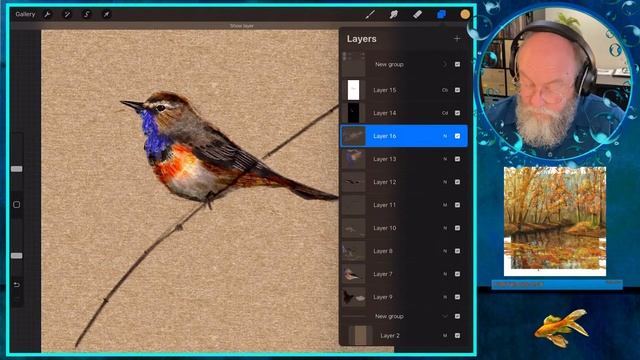Open blend mode for Layer 15

pos(445,90)
